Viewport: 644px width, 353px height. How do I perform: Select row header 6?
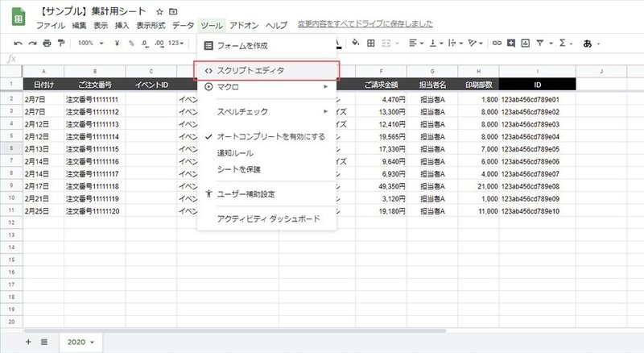pos(11,148)
